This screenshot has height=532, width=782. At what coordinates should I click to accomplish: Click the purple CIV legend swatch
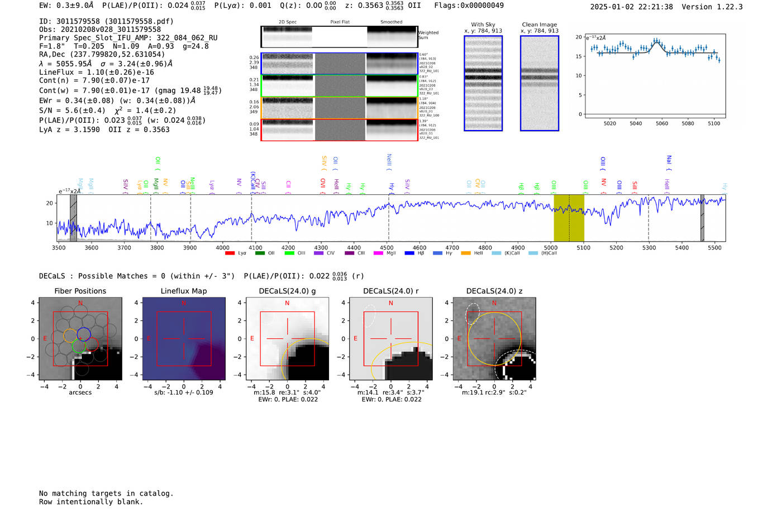319,253
